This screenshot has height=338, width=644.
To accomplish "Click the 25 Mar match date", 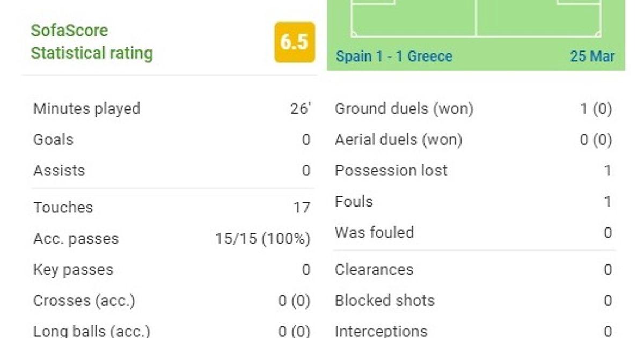I will [592, 56].
